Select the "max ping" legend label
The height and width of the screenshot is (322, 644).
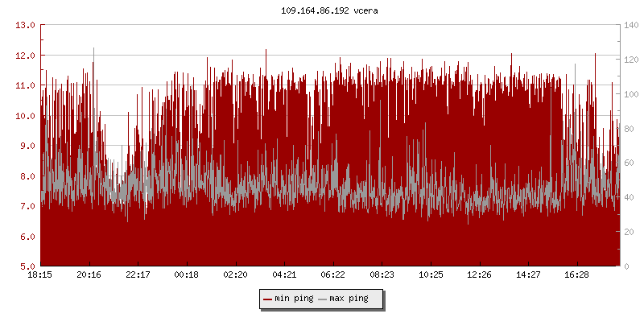[349, 299]
